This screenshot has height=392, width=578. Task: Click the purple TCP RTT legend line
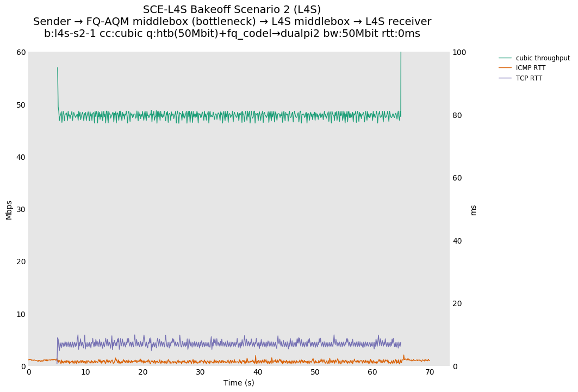pyautogui.click(x=505, y=78)
